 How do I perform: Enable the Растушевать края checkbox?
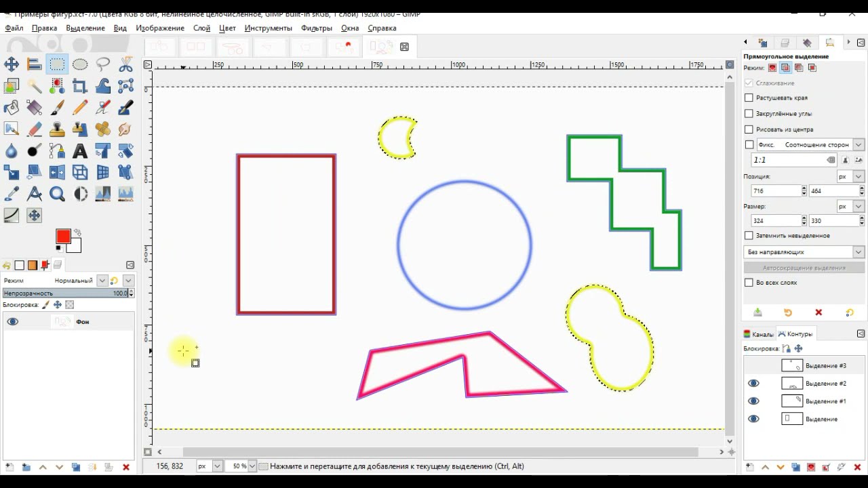coord(749,97)
